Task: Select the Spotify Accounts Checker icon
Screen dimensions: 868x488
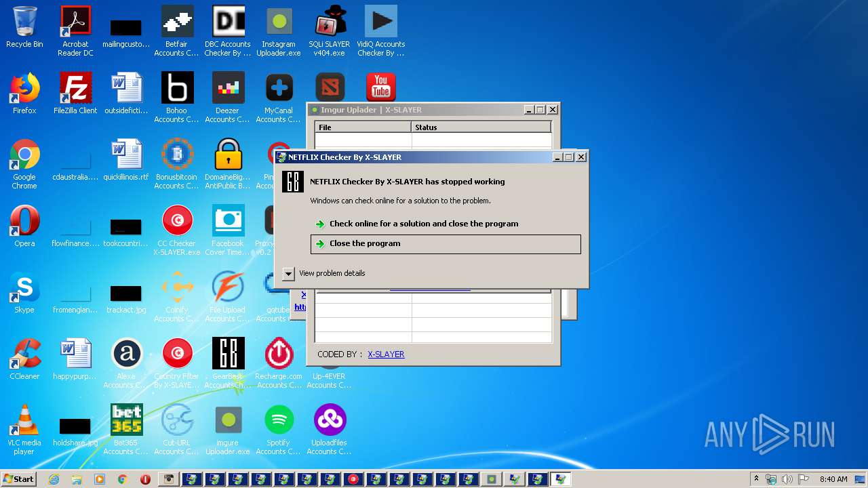Action: click(279, 429)
